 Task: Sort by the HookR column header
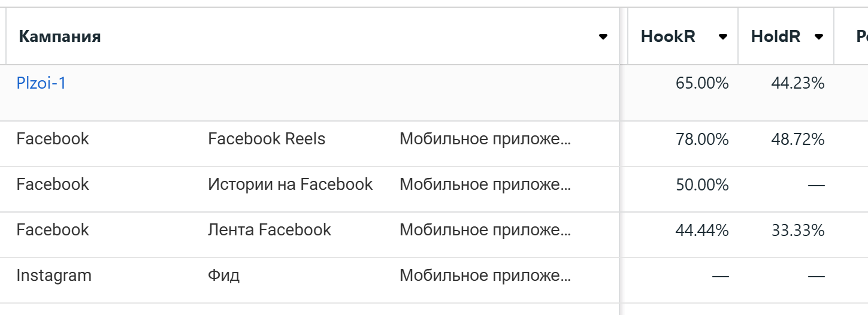tap(668, 37)
